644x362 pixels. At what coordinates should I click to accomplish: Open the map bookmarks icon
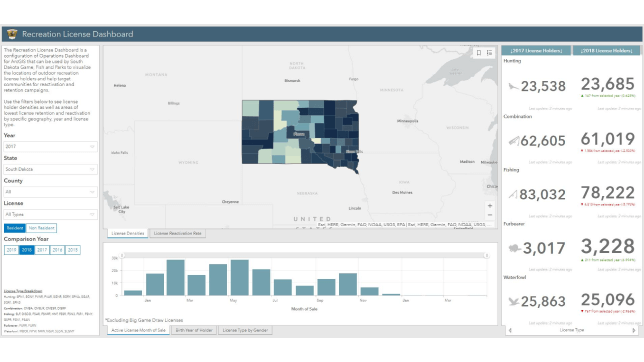point(479,53)
